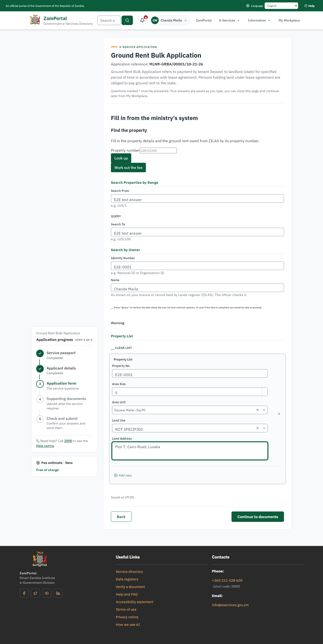Screen dimensions: 323x644
Task: Click the Look up button
Action: [x=121, y=158]
